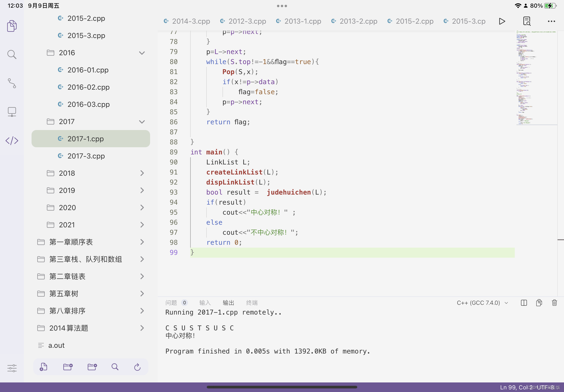This screenshot has height=392, width=564.
Task: Open 2016-03.cpp file
Action: pyautogui.click(x=91, y=104)
